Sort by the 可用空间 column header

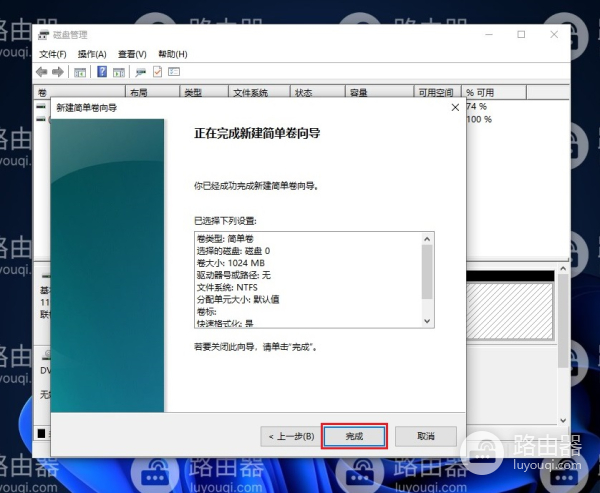437,93
